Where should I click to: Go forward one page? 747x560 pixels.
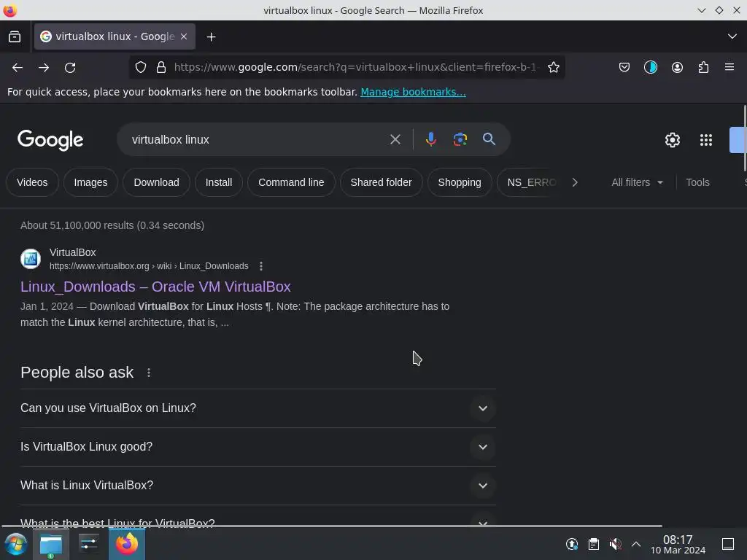[x=44, y=68]
